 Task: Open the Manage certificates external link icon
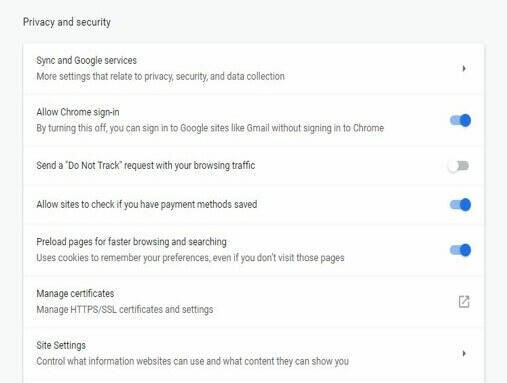pos(464,302)
